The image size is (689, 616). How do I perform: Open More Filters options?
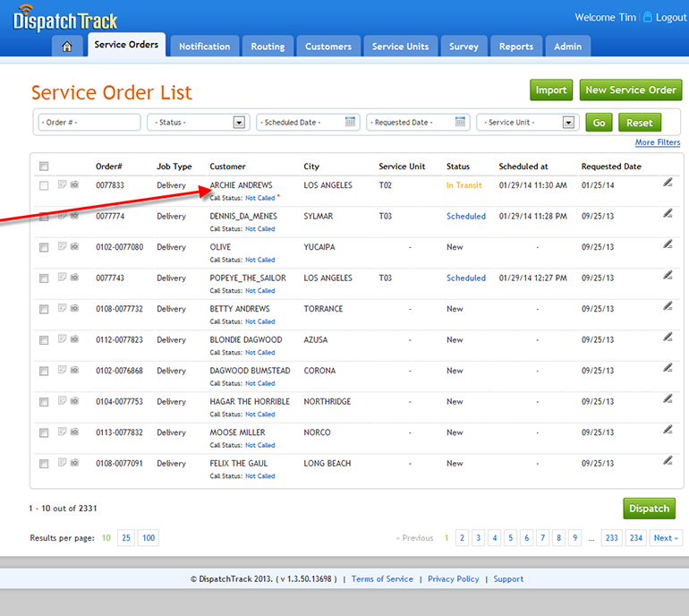click(657, 142)
